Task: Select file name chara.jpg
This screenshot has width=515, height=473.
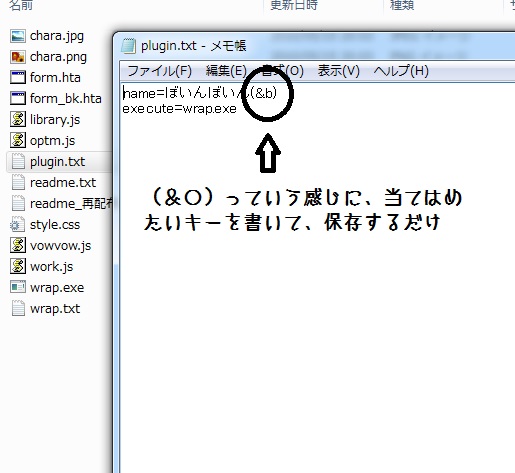Action: (57, 36)
